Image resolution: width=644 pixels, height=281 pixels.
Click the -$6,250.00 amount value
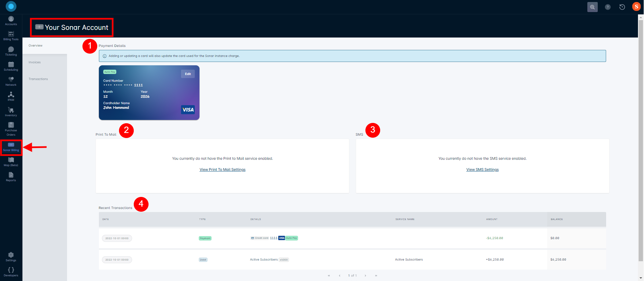point(494,238)
